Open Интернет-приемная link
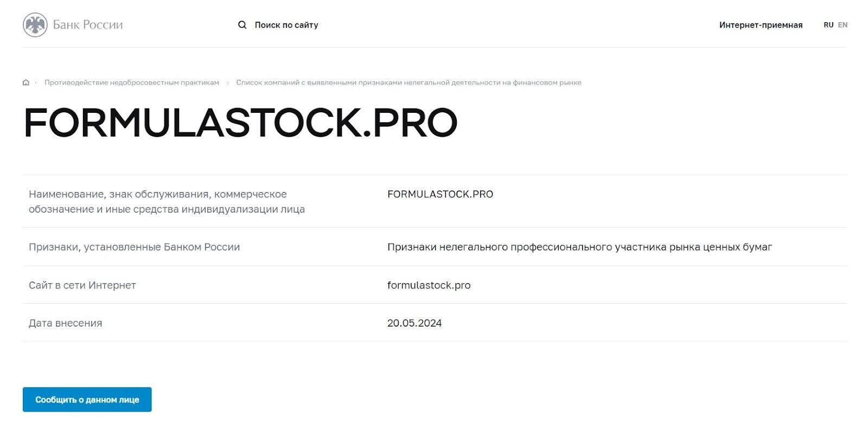The width and height of the screenshot is (868, 428). point(761,25)
